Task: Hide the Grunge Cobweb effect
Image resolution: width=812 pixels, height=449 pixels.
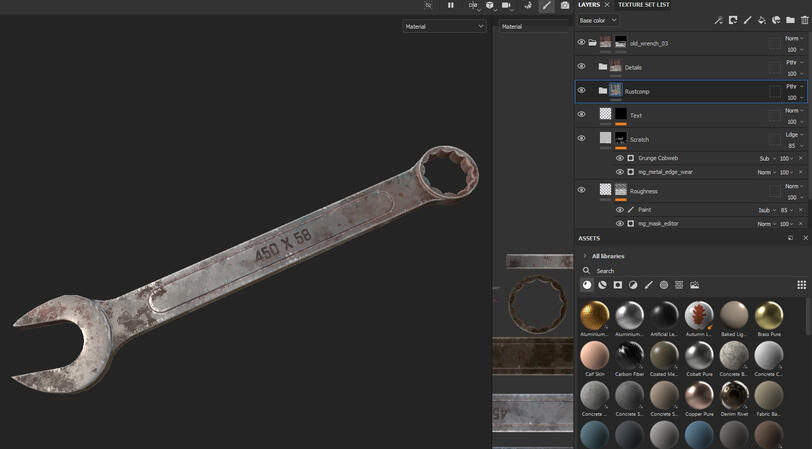Action: (x=620, y=158)
